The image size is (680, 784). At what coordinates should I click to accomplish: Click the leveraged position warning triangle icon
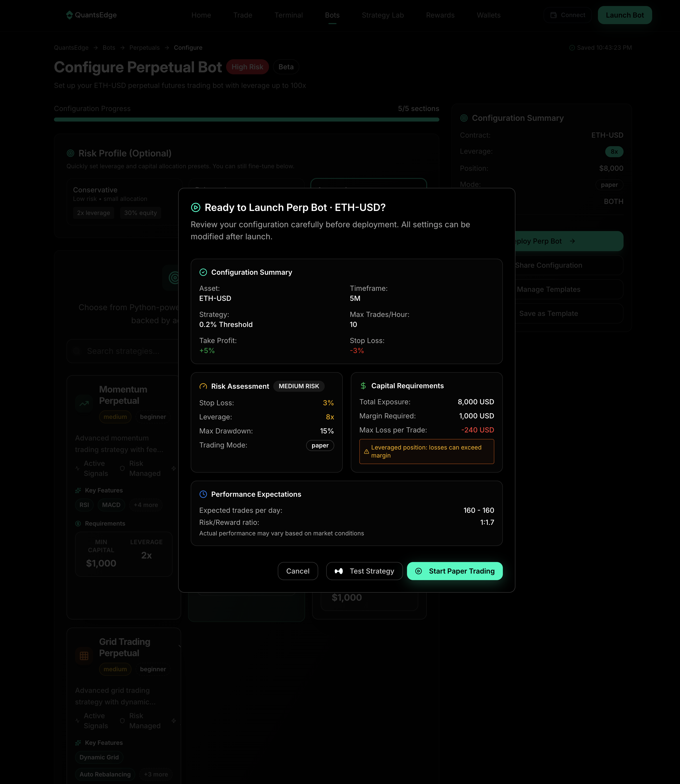(366, 452)
